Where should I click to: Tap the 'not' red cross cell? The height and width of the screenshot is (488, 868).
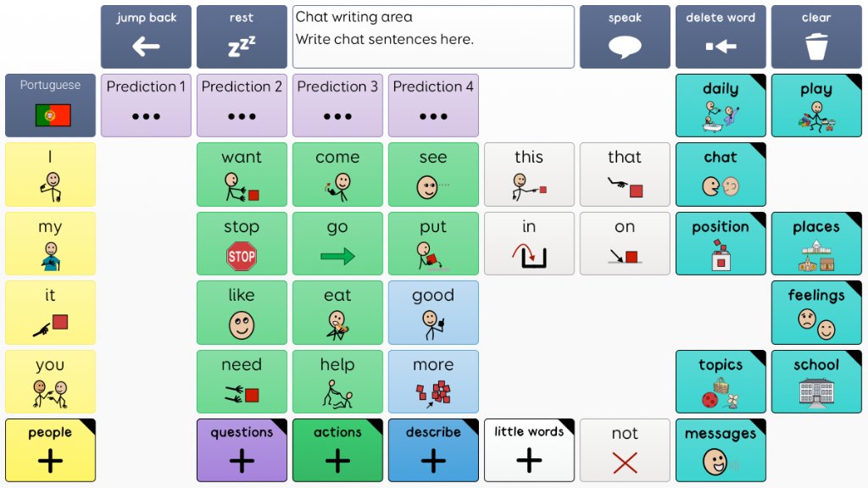(x=625, y=450)
